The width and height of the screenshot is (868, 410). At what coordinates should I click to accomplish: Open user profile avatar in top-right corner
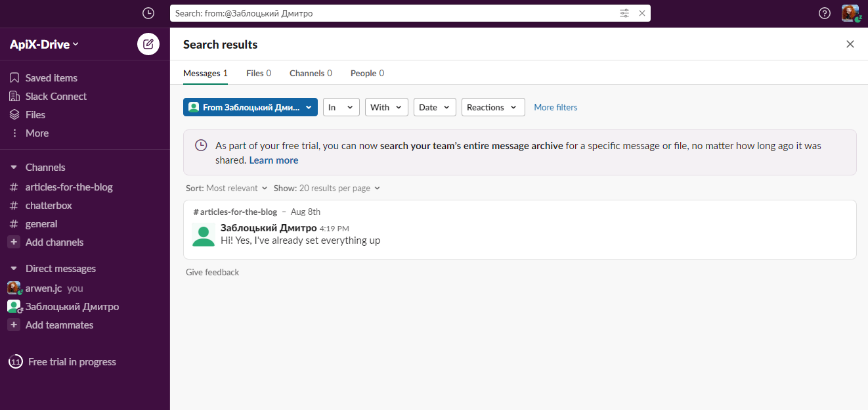pos(850,13)
